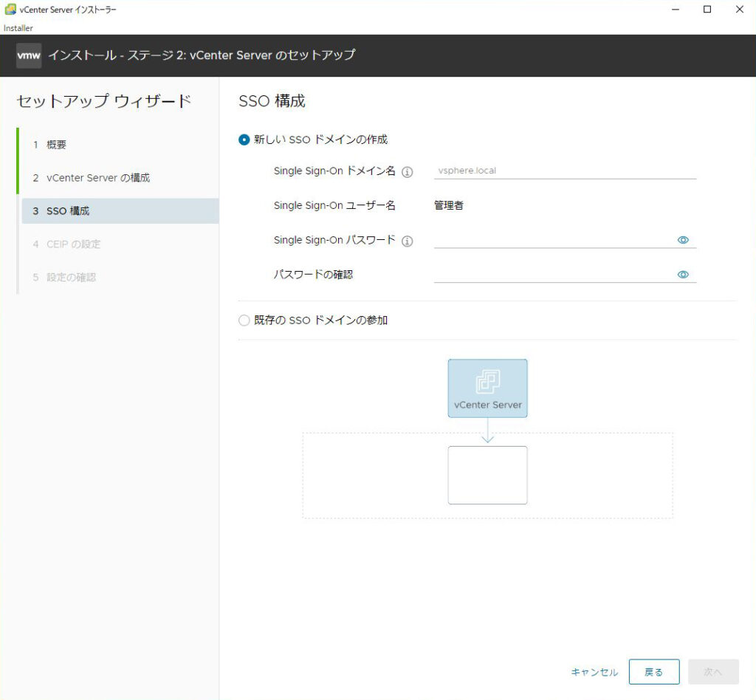Close the installer window
The image size is (756, 700).
[740, 9]
